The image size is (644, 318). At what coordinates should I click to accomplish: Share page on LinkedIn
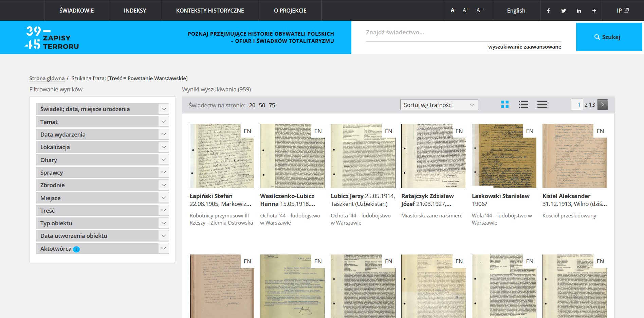[579, 11]
